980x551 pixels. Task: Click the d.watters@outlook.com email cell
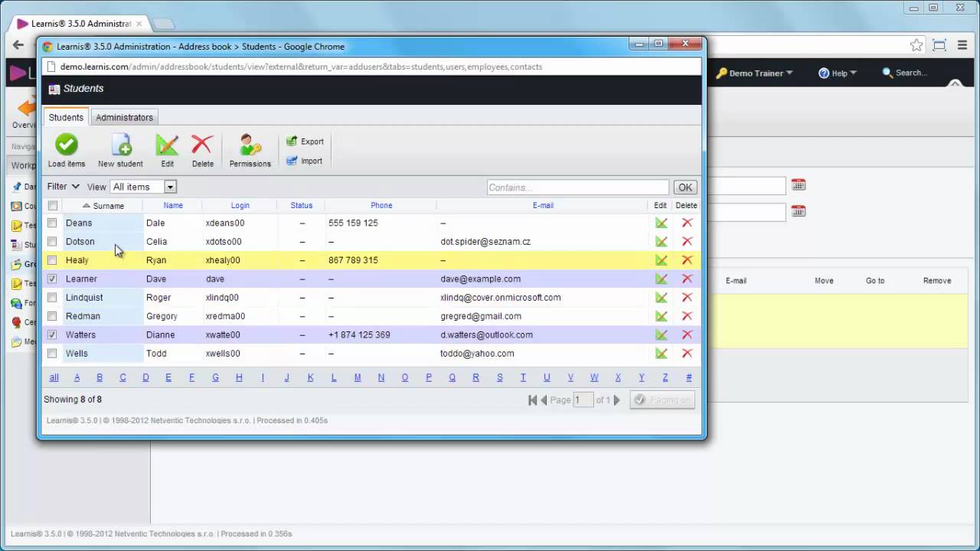(x=486, y=334)
